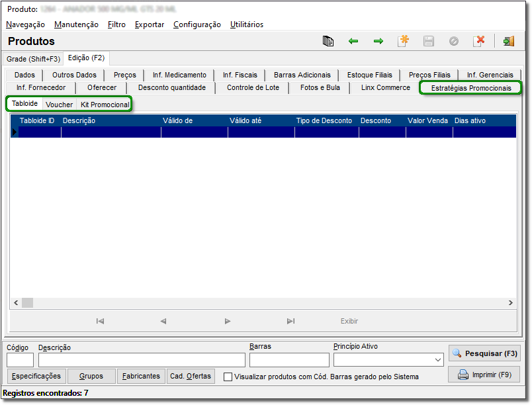Open the Utilitários menu
This screenshot has height=405, width=532.
247,24
